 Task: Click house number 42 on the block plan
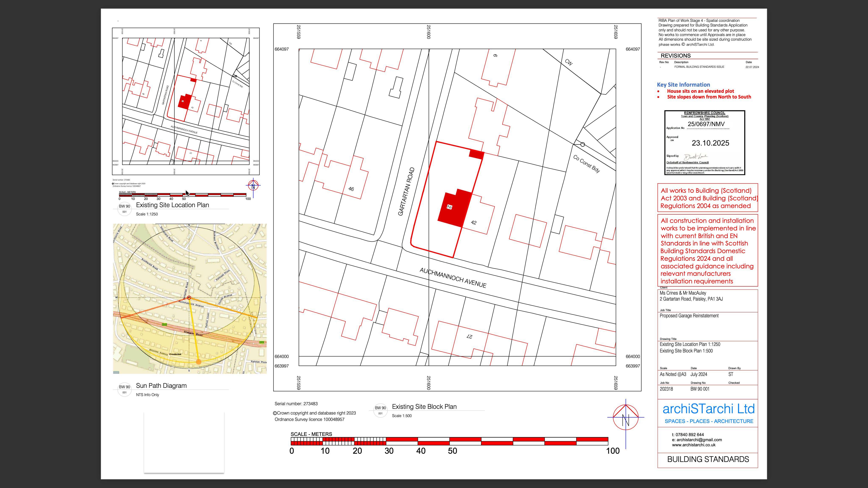coord(474,223)
